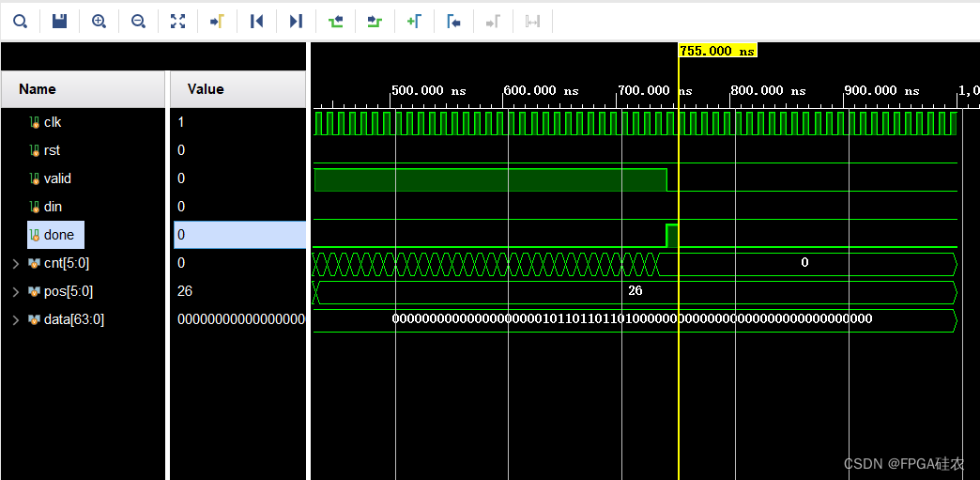This screenshot has height=480, width=980.
Task: Select the highlighted done signal
Action: 56,235
